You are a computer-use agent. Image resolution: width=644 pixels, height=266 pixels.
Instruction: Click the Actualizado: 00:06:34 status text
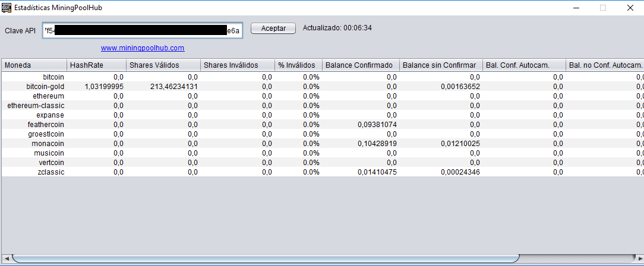click(x=337, y=27)
